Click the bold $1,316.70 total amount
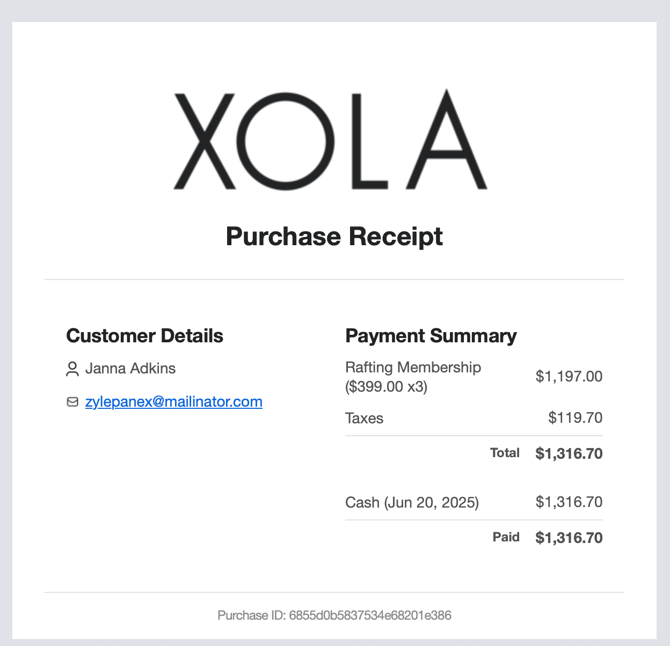Screen dimensions: 670x646 click(569, 453)
